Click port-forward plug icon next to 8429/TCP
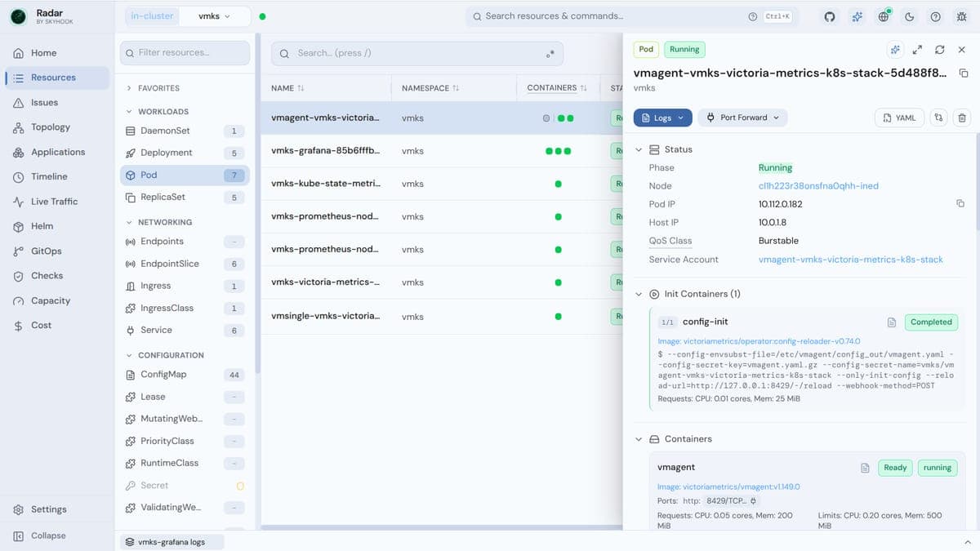The width and height of the screenshot is (980, 551). [753, 500]
